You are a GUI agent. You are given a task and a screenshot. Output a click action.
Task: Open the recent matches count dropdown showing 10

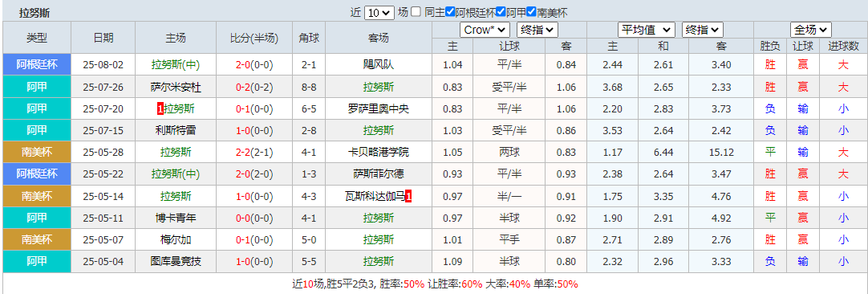tap(379, 12)
